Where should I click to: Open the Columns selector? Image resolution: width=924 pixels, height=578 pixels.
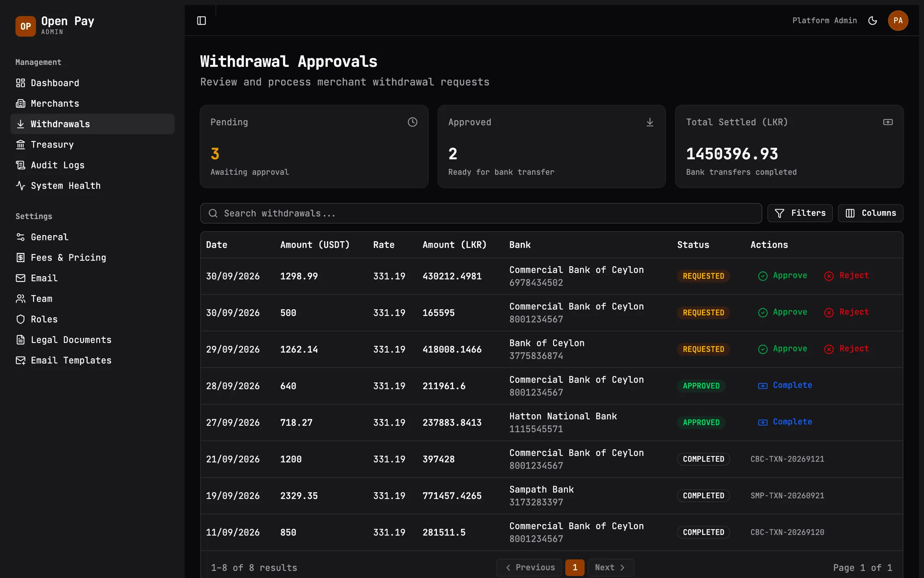pyautogui.click(x=870, y=213)
